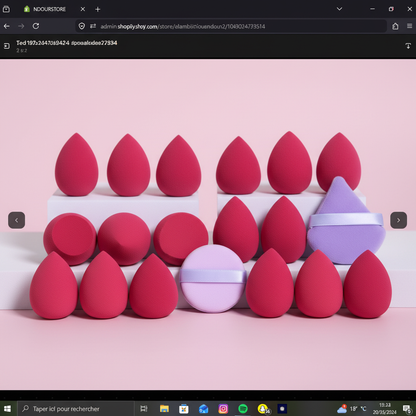
Task: Open a new tab with the plus button
Action: (x=98, y=9)
